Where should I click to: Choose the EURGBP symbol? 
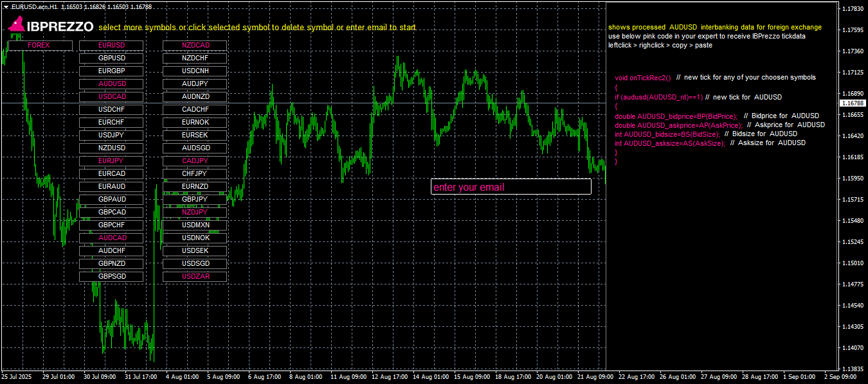111,71
